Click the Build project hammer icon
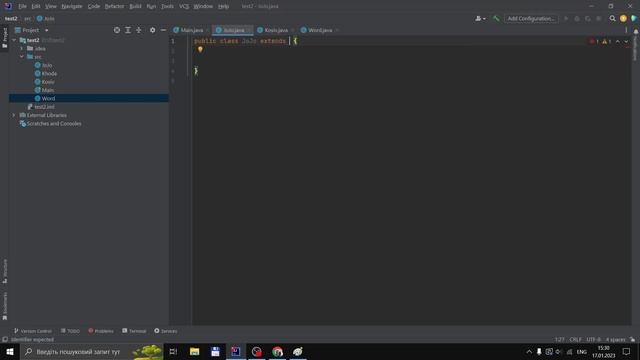The width and height of the screenshot is (640, 360). point(496,18)
